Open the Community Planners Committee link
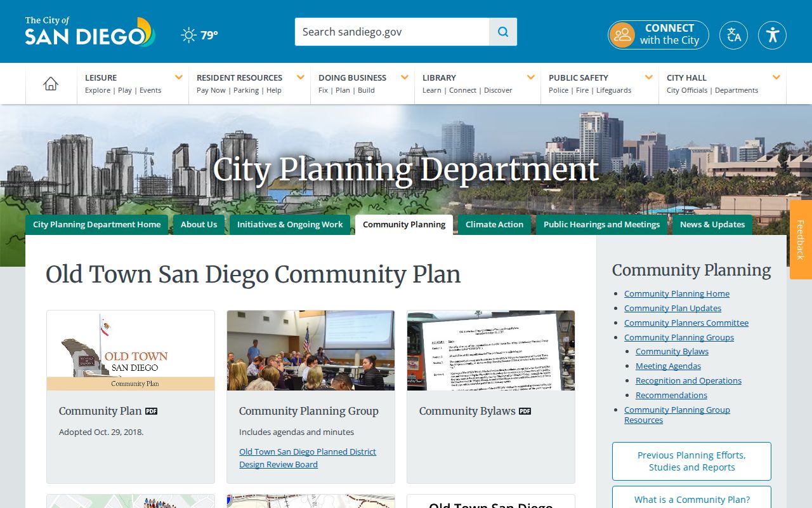 point(686,323)
